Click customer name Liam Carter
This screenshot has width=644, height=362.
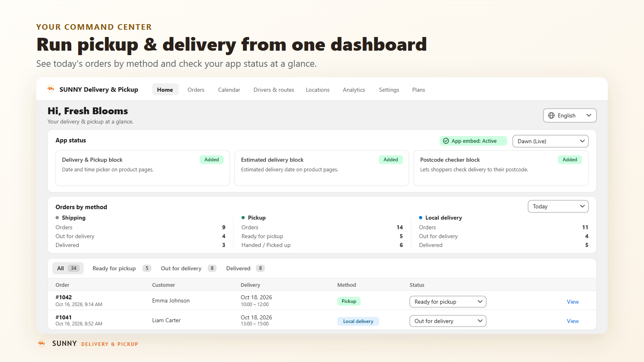click(166, 320)
